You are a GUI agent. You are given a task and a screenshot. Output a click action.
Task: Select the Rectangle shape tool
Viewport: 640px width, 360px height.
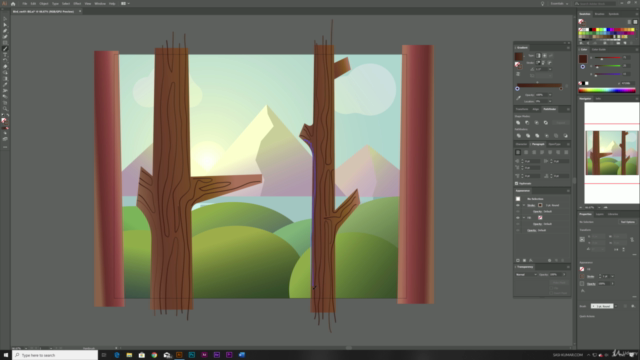click(5, 43)
